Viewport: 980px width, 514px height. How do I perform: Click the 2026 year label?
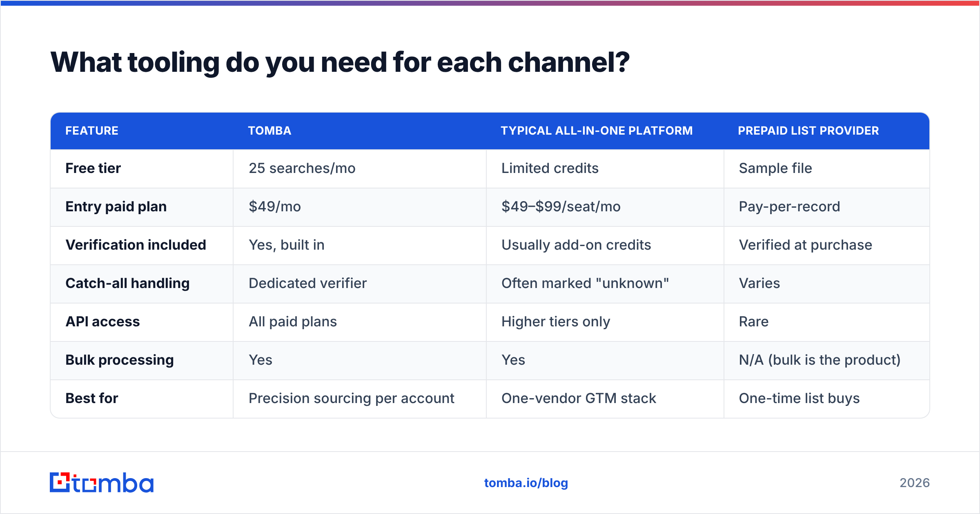coord(915,483)
